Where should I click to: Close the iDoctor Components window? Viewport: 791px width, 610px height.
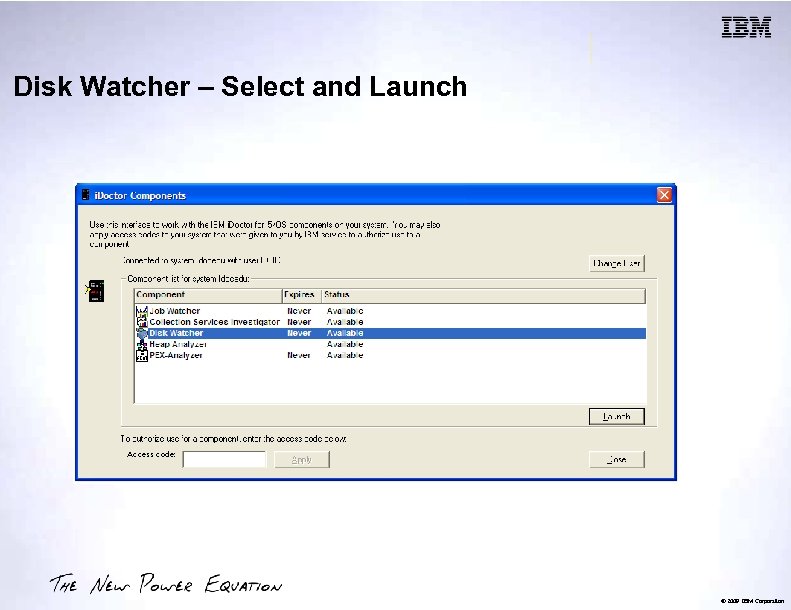tap(664, 195)
